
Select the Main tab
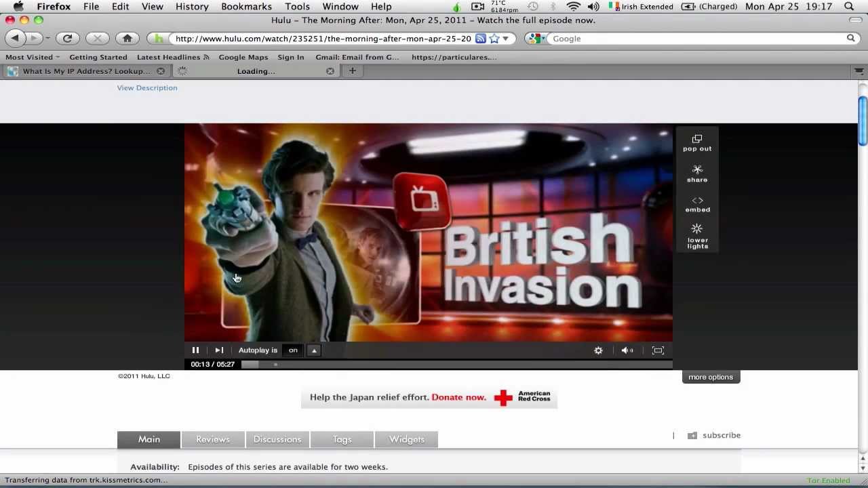149,439
